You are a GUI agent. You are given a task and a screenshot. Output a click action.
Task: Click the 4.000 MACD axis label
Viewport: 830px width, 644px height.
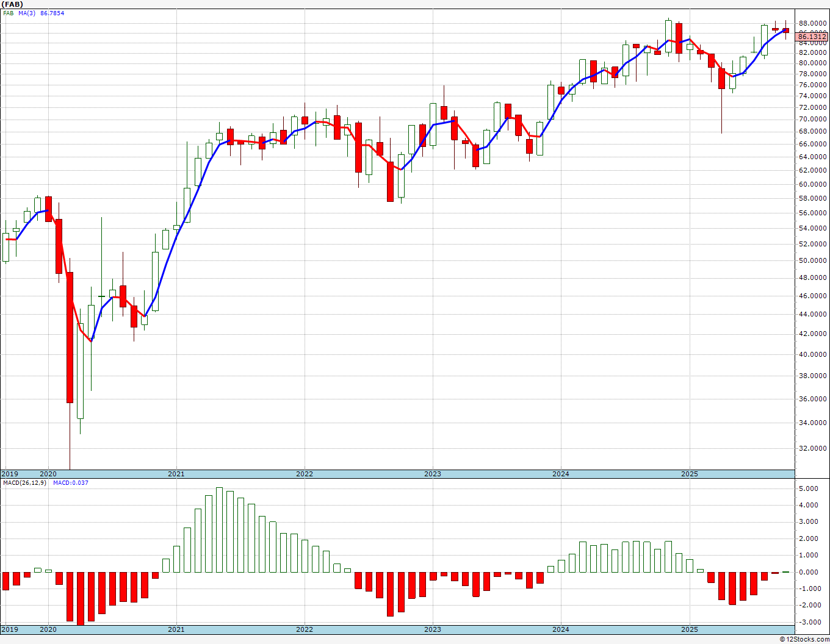click(x=808, y=505)
